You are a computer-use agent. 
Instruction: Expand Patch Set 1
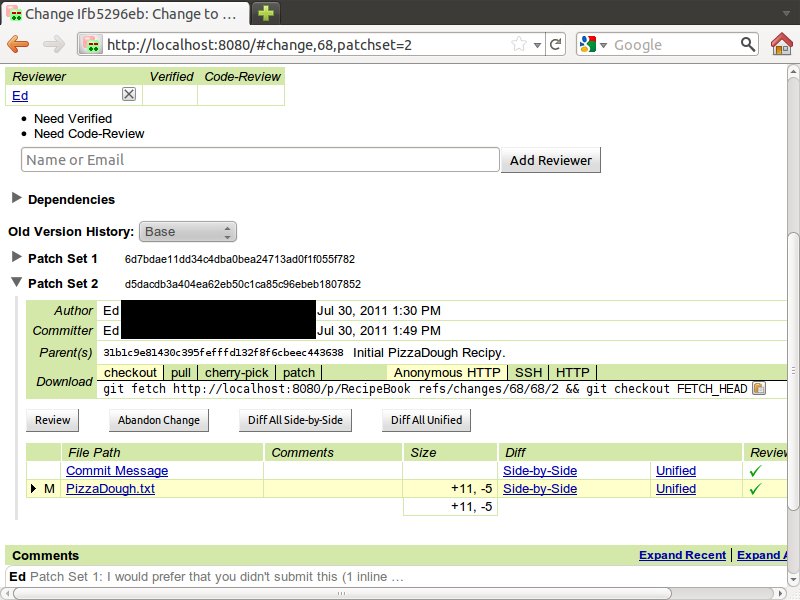pos(16,258)
